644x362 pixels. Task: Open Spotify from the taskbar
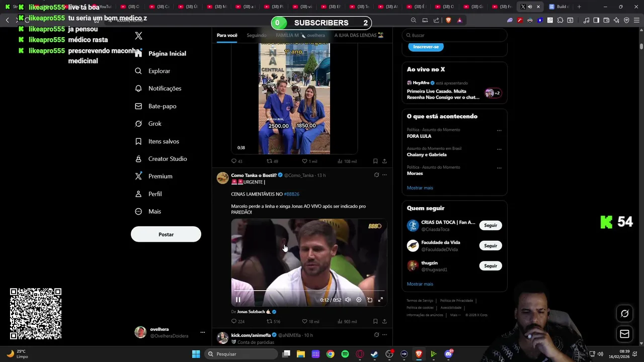click(x=345, y=354)
